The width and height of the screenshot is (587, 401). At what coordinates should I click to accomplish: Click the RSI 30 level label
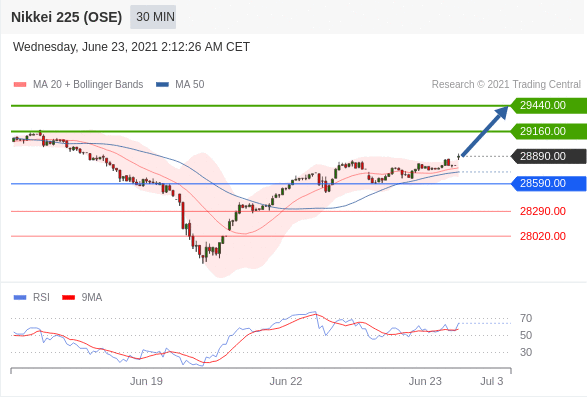click(526, 352)
